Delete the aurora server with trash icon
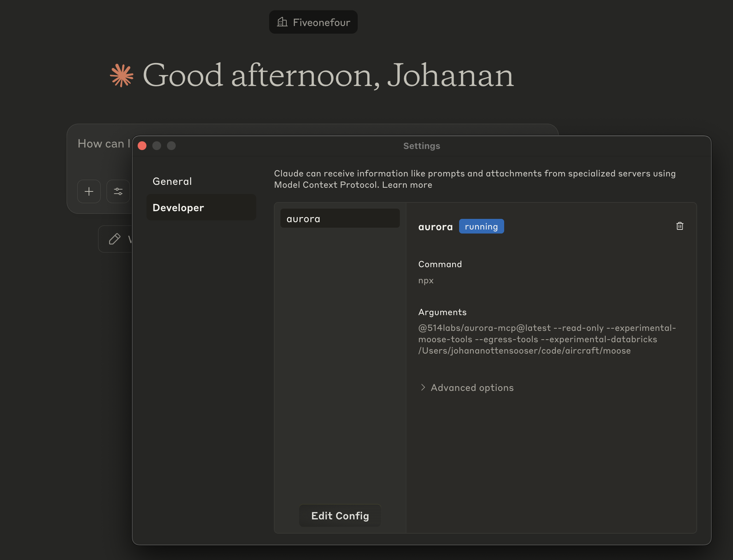This screenshot has width=733, height=560. 680,226
